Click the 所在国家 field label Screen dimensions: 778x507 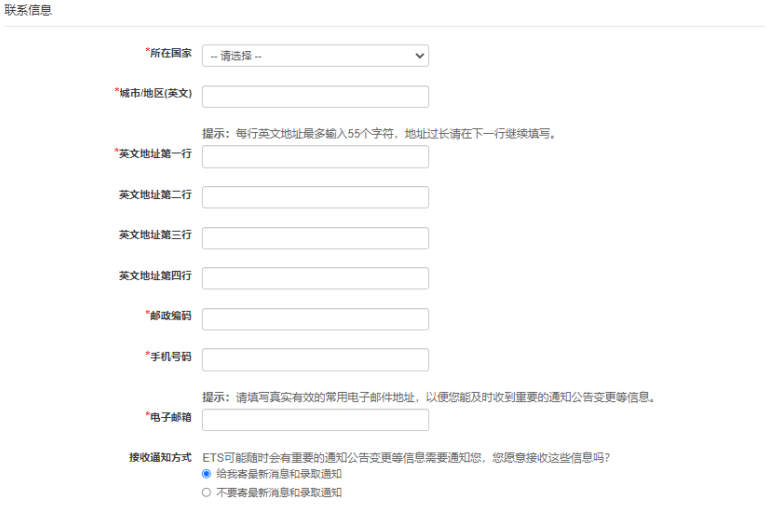[x=170, y=53]
